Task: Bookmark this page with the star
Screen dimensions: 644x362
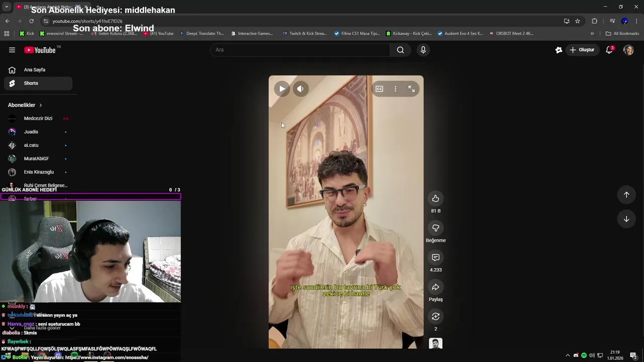Action: tap(578, 21)
